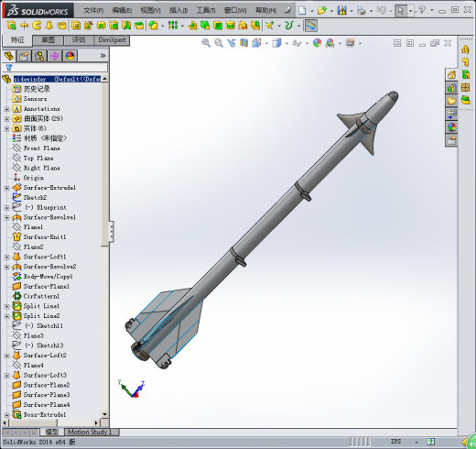Open the Section View icon in view toolbar

click(243, 43)
